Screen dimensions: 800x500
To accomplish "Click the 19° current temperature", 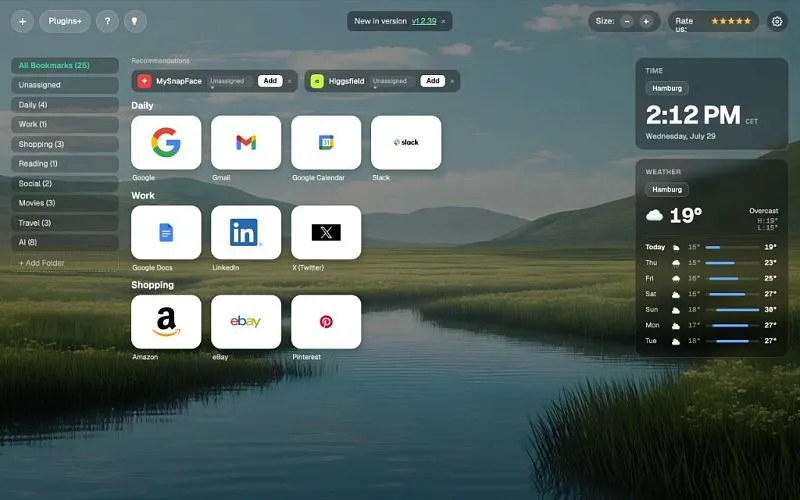I will (686, 216).
